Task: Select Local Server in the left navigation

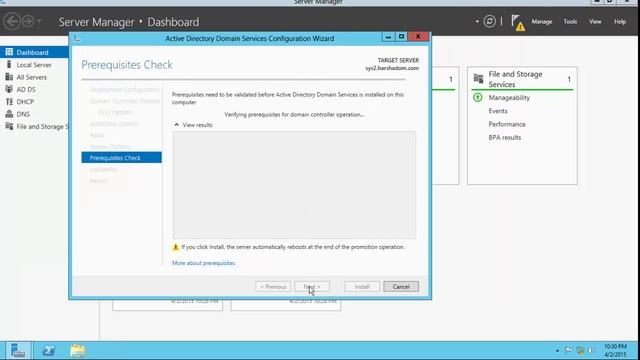Action: pos(34,64)
